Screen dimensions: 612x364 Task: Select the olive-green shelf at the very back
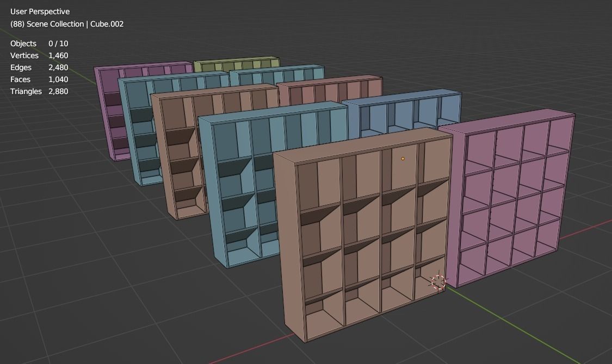tap(237, 64)
